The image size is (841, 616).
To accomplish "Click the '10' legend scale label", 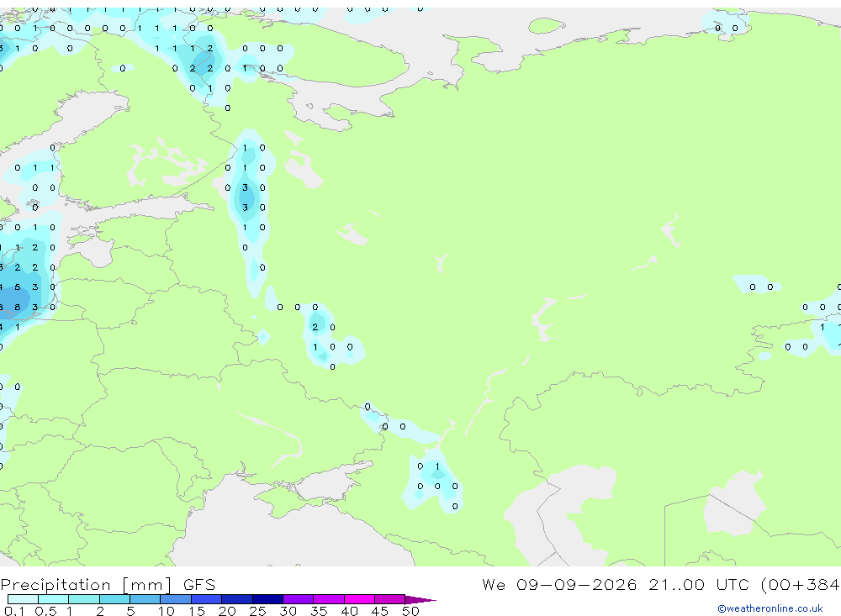I will pos(167,611).
